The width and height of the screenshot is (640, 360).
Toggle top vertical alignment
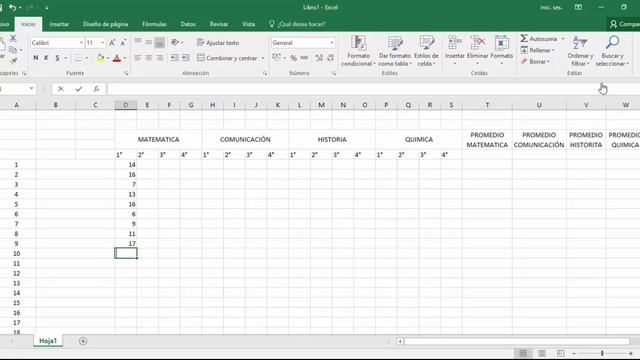[138, 42]
